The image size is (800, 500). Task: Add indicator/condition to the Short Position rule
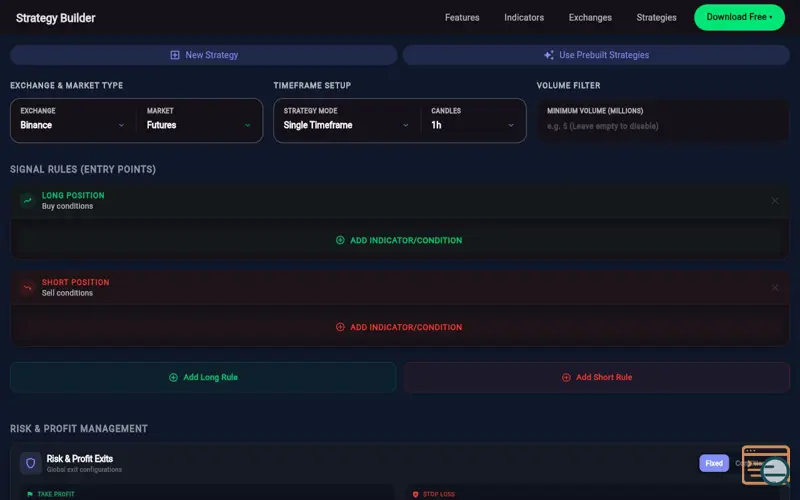coord(399,327)
